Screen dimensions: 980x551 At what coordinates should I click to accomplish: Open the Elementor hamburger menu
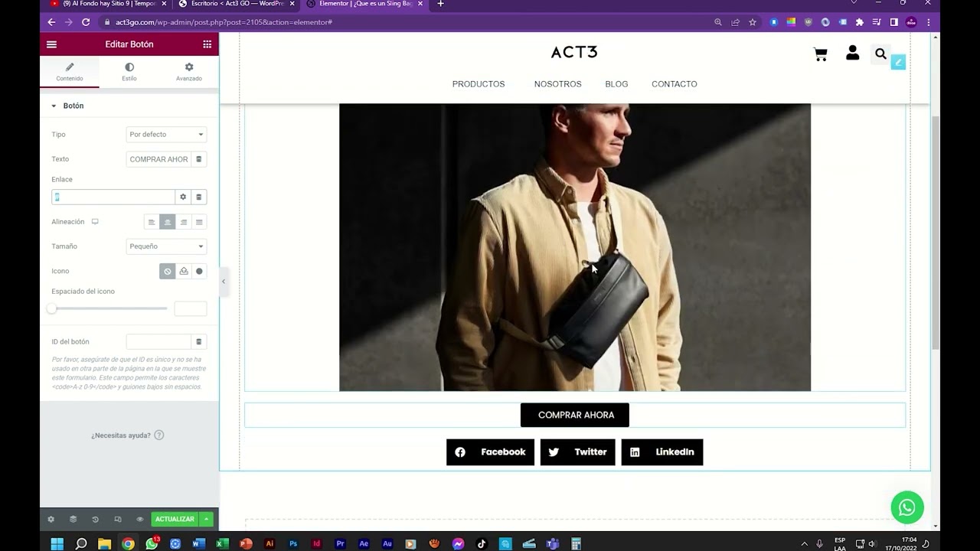[51, 44]
